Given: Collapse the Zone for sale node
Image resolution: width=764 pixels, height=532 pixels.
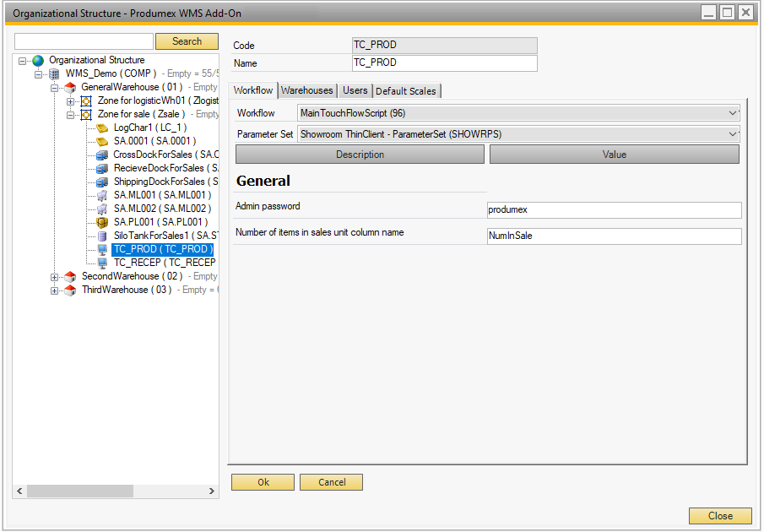Looking at the screenshot, I should (x=70, y=114).
